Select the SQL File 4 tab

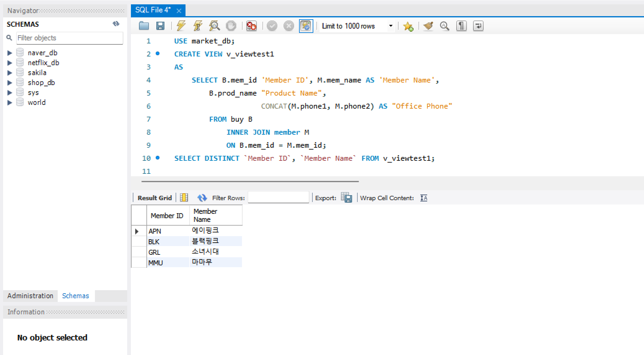point(153,10)
